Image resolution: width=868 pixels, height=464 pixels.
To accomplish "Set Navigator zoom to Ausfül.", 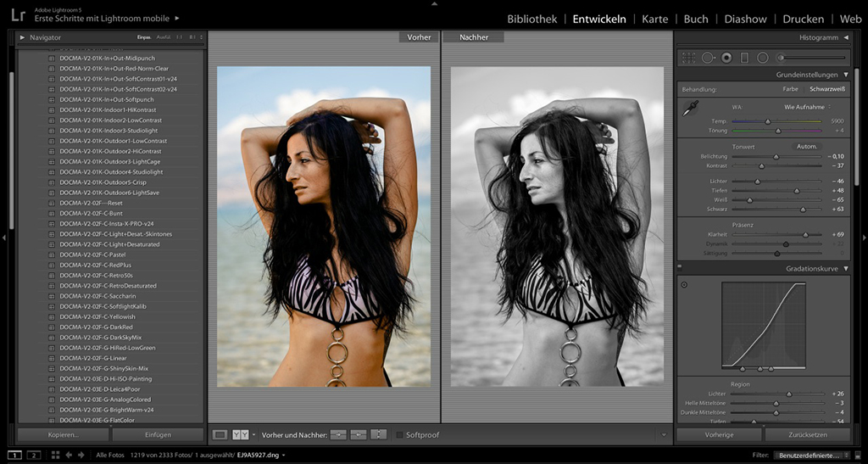I will point(164,37).
